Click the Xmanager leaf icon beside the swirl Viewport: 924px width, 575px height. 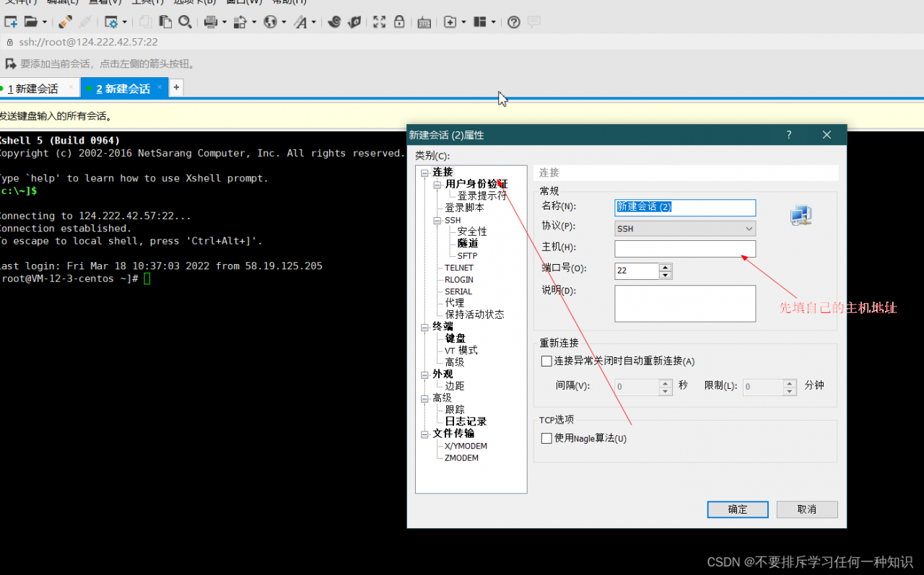pyautogui.click(x=354, y=22)
